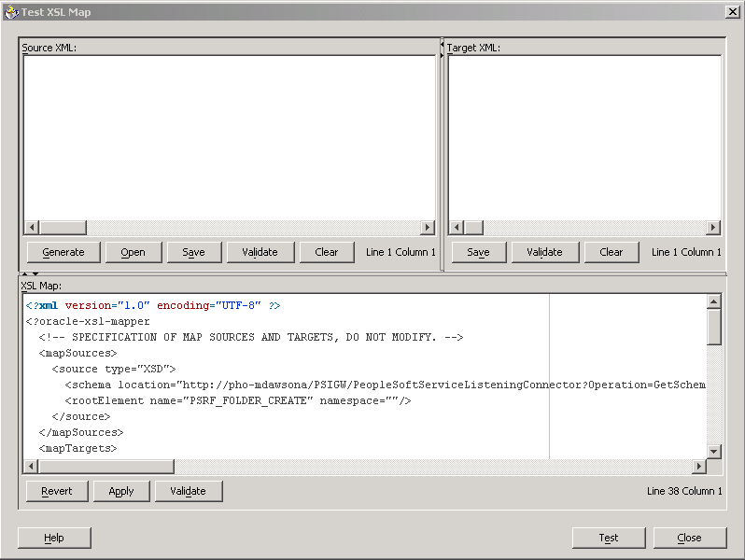Click the xml version declaration line
745x560 pixels.
pyautogui.click(x=153, y=305)
